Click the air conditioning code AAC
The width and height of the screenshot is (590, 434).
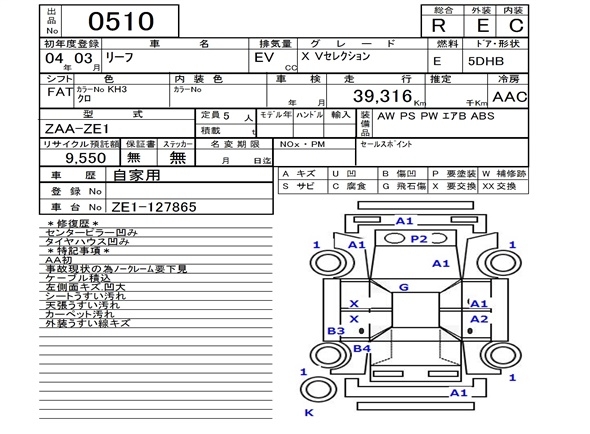pyautogui.click(x=510, y=97)
